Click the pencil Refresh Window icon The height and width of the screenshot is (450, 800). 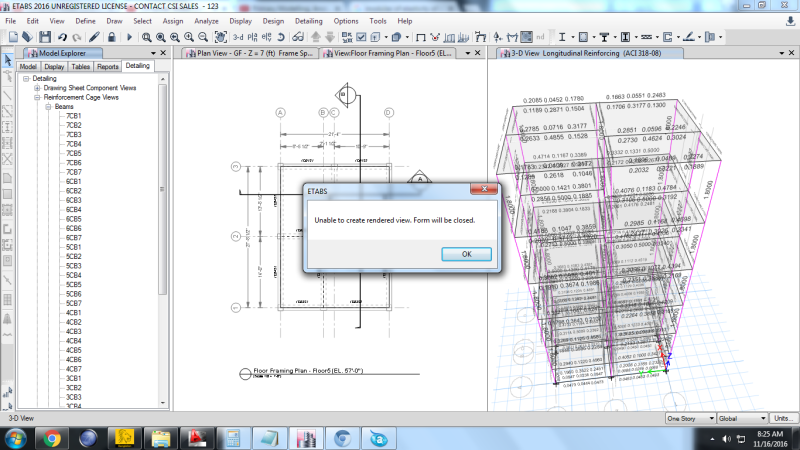(94, 37)
